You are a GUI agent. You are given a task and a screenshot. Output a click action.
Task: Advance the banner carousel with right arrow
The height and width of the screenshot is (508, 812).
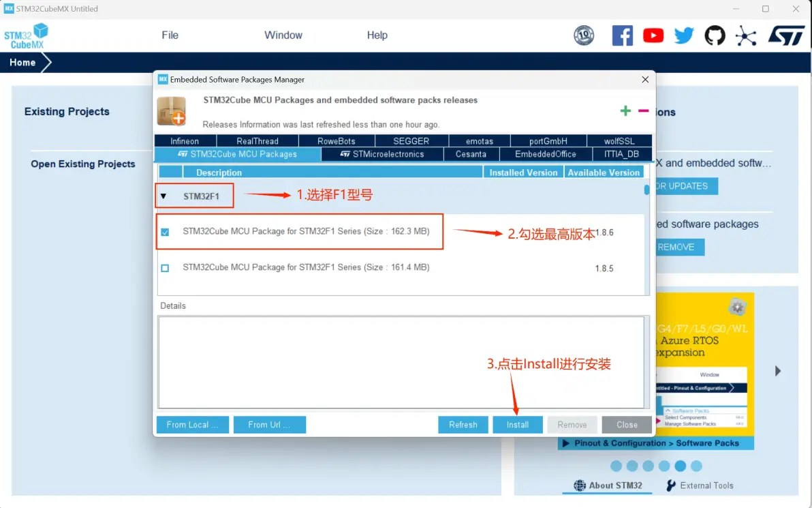tap(777, 371)
